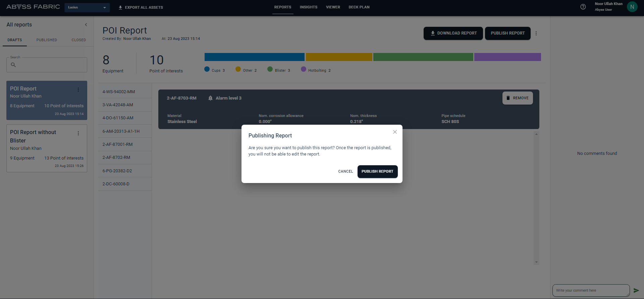The width and height of the screenshot is (644, 299).
Task: Open the Lucius asset dropdown
Action: point(87,7)
